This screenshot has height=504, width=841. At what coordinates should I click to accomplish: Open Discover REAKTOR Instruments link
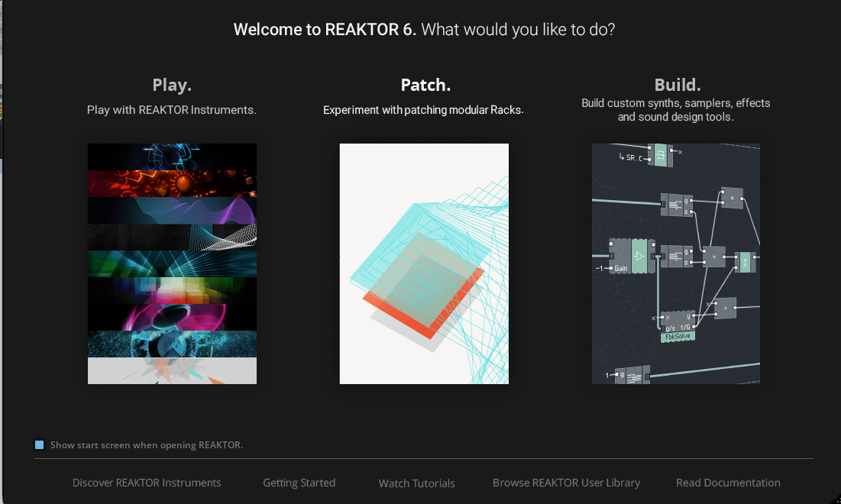(147, 483)
